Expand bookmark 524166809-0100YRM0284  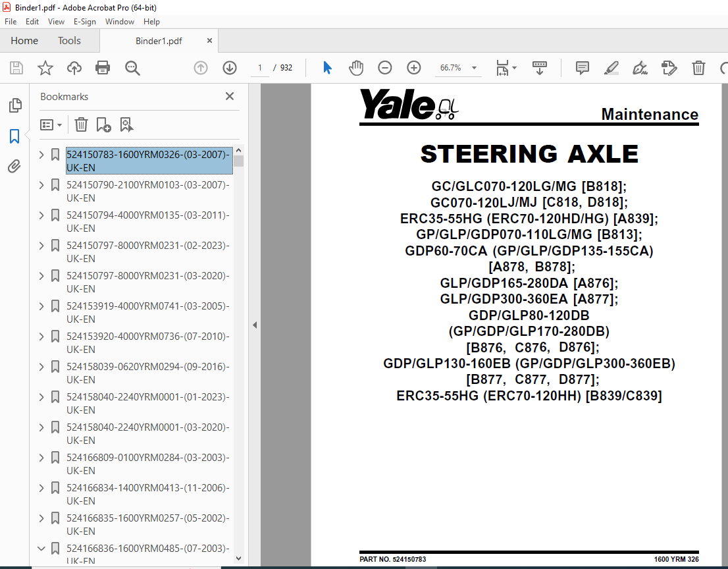click(41, 458)
